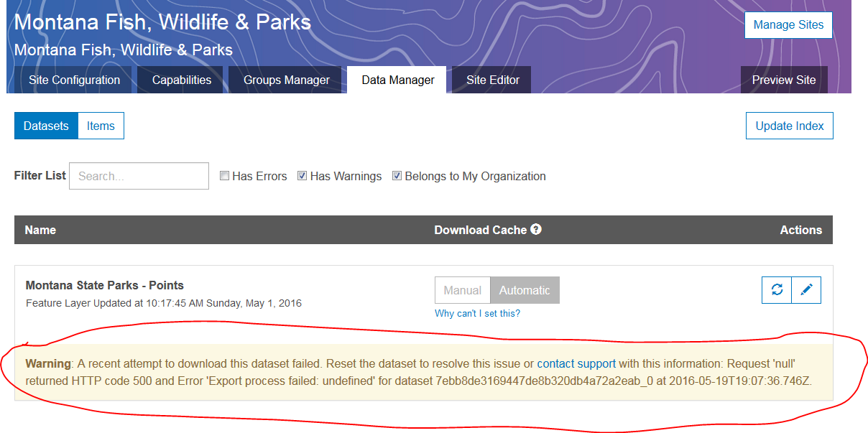
Task: Switch to the Items view
Action: pos(101,126)
